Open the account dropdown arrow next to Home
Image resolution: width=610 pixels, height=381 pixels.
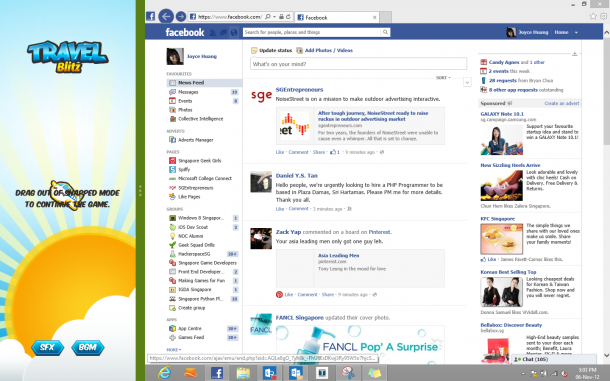point(576,33)
